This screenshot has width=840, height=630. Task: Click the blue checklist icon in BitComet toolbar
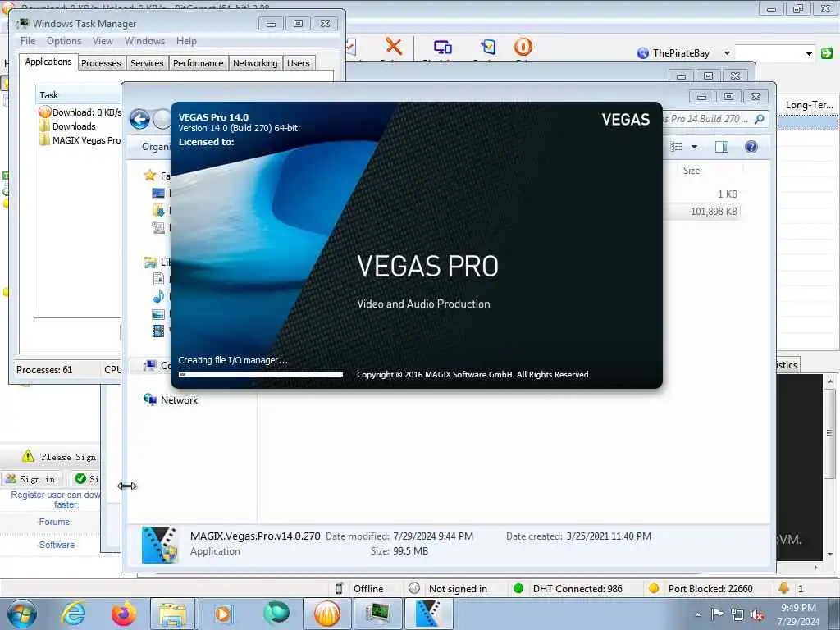487,47
